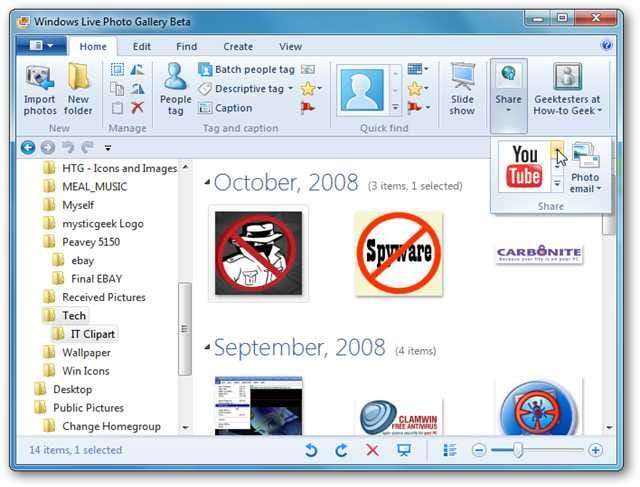Switch to the Create tab

click(x=238, y=47)
